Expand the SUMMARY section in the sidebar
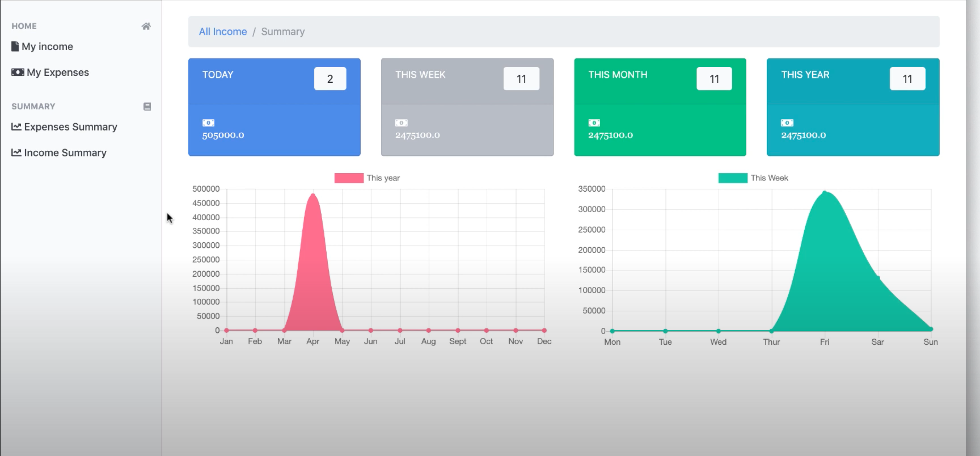 coord(33,107)
